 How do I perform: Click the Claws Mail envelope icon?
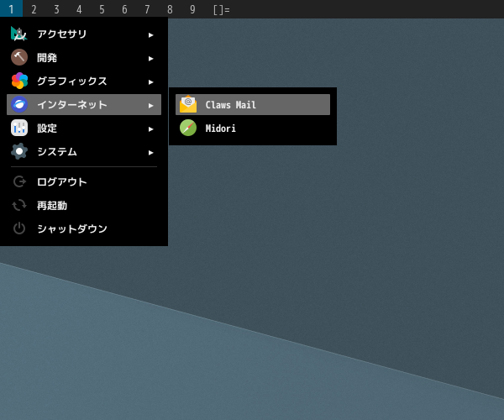188,104
